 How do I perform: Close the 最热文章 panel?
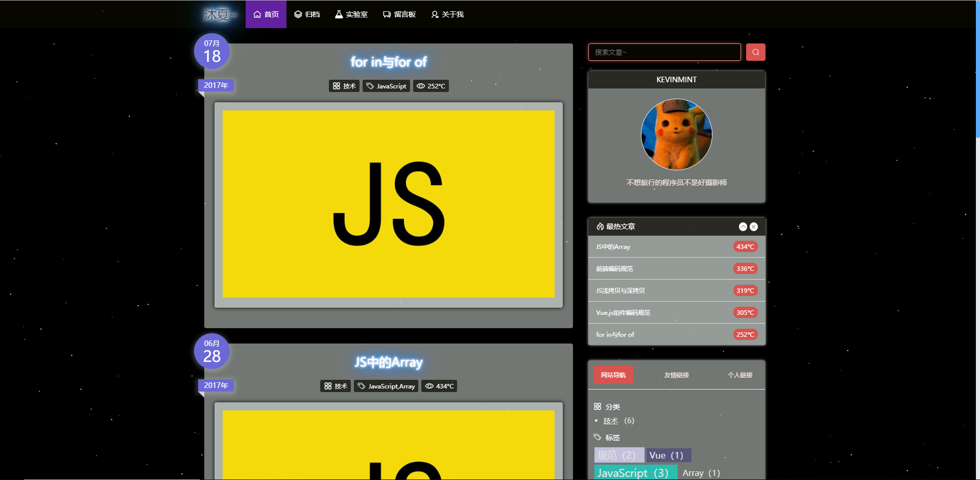coord(754,226)
